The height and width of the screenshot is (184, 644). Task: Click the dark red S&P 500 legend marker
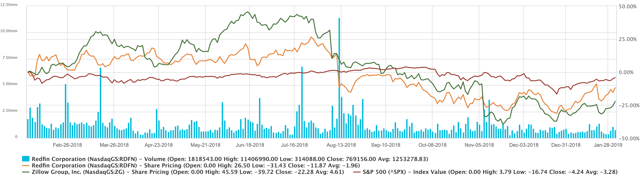pyautogui.click(x=356, y=172)
